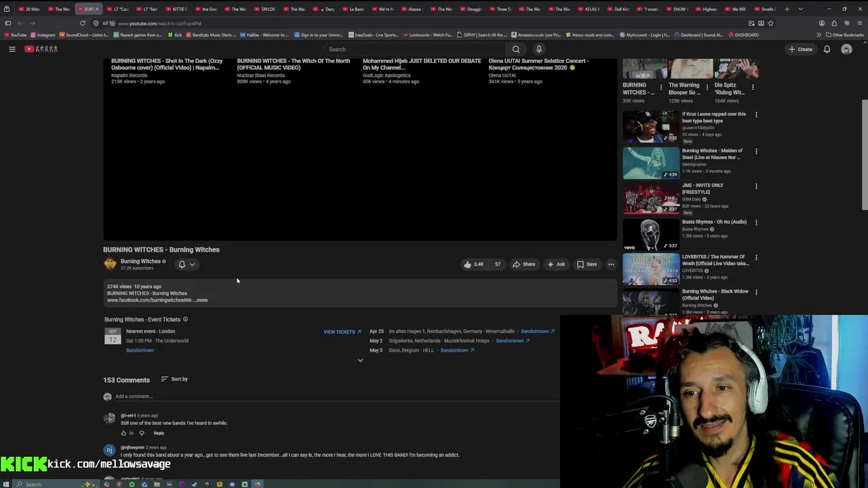Open Bandsintown link under London event
Viewport: 868px width, 488px height.
click(x=140, y=350)
